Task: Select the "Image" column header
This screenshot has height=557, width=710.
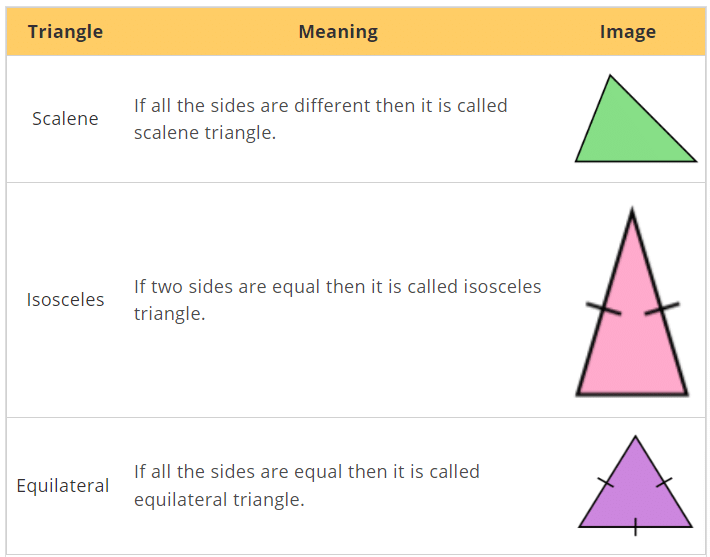Action: pos(627,32)
